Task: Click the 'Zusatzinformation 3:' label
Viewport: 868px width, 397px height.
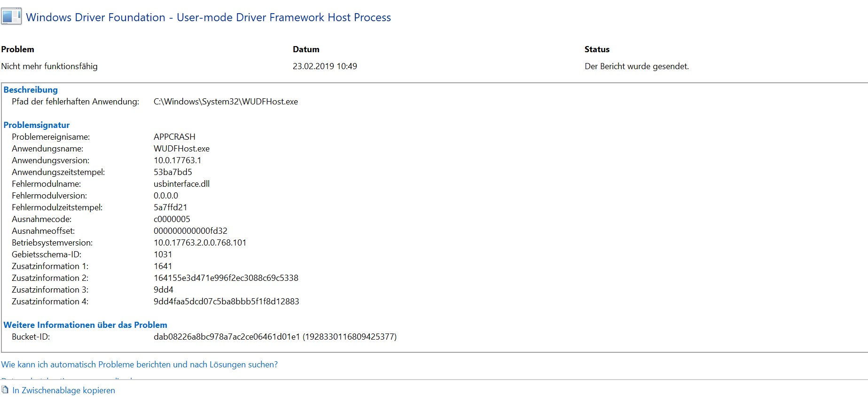Action: 50,290
